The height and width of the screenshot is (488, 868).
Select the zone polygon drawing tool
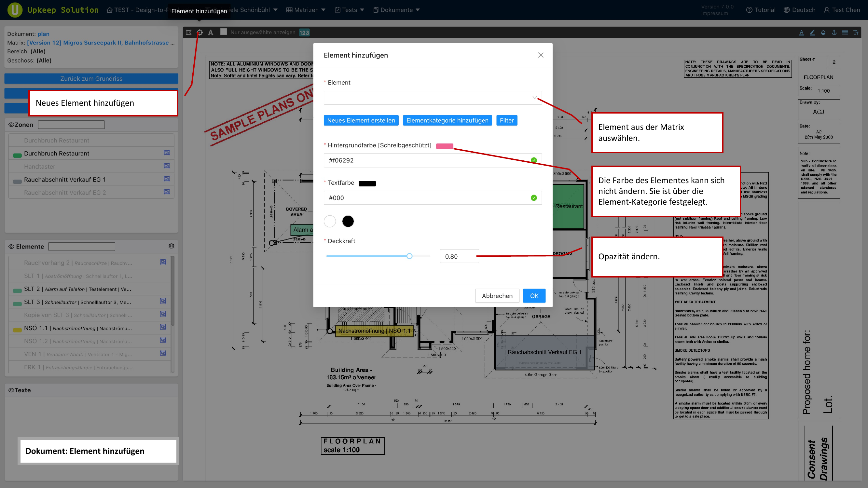click(x=189, y=32)
